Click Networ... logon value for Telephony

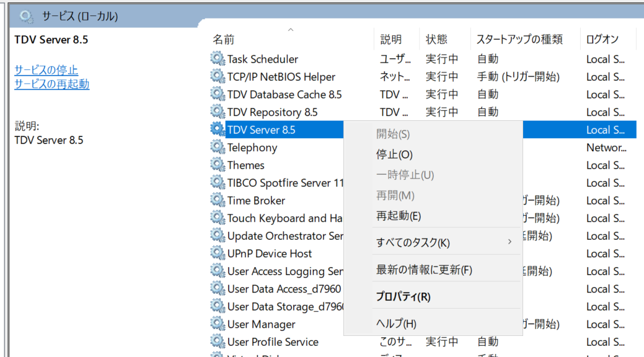tap(606, 148)
